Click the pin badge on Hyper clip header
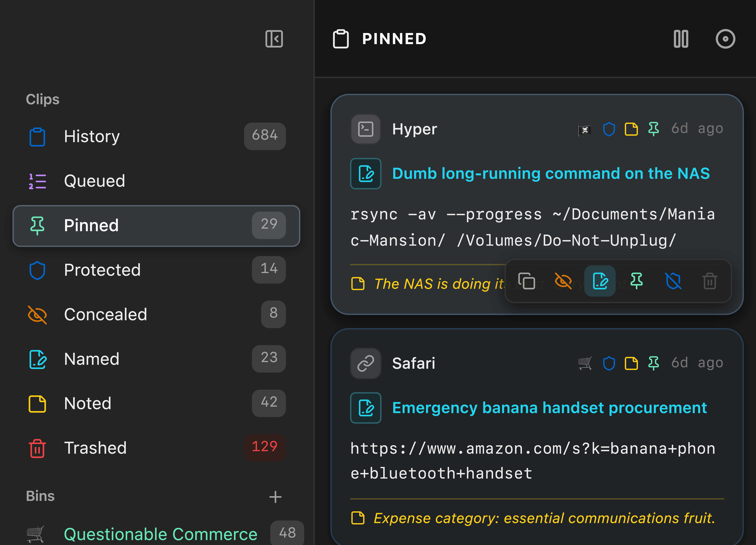The height and width of the screenshot is (545, 756). (653, 129)
